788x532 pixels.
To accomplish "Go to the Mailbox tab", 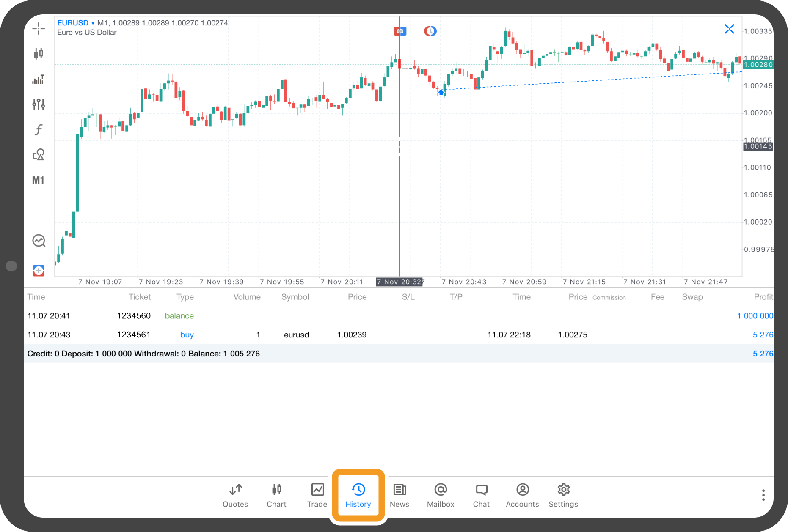I will pyautogui.click(x=440, y=495).
